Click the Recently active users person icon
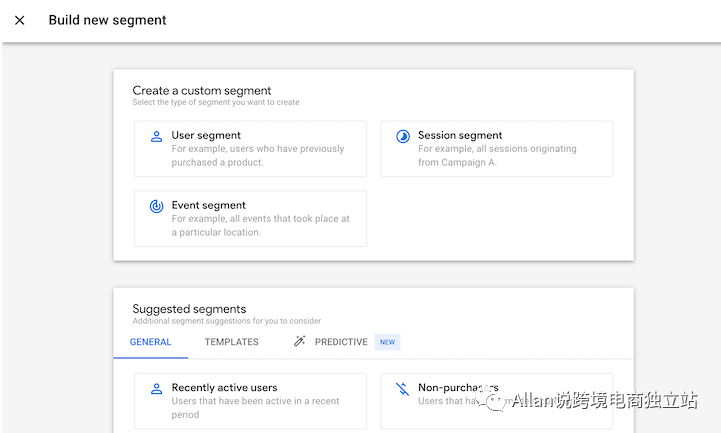Image resolution: width=721 pixels, height=433 pixels. 156,388
